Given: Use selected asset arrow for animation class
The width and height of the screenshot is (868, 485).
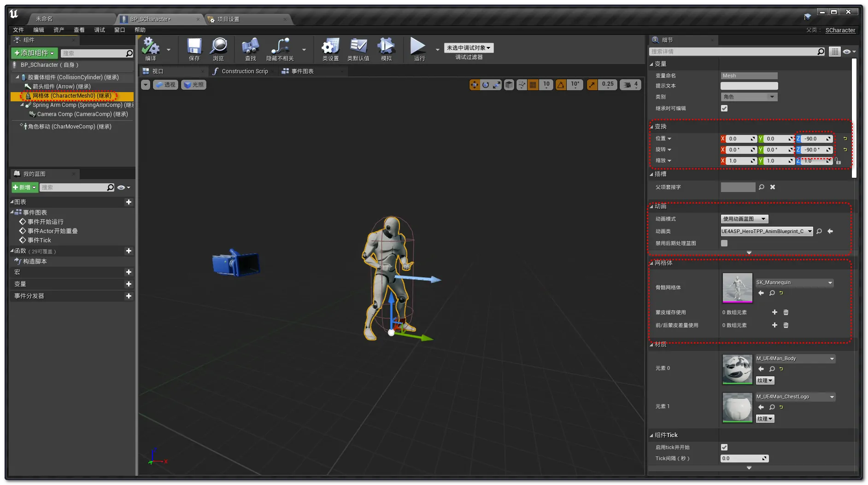Looking at the screenshot, I should point(830,231).
